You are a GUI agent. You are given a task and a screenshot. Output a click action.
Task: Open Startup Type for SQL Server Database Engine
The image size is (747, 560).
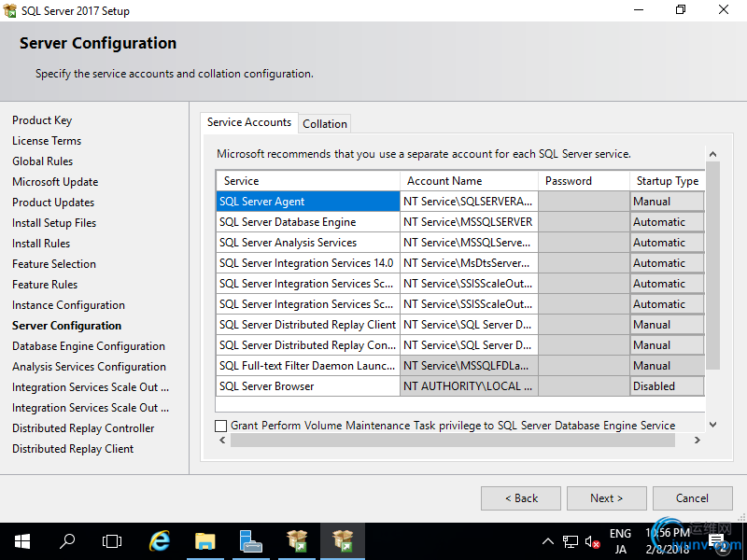(667, 222)
